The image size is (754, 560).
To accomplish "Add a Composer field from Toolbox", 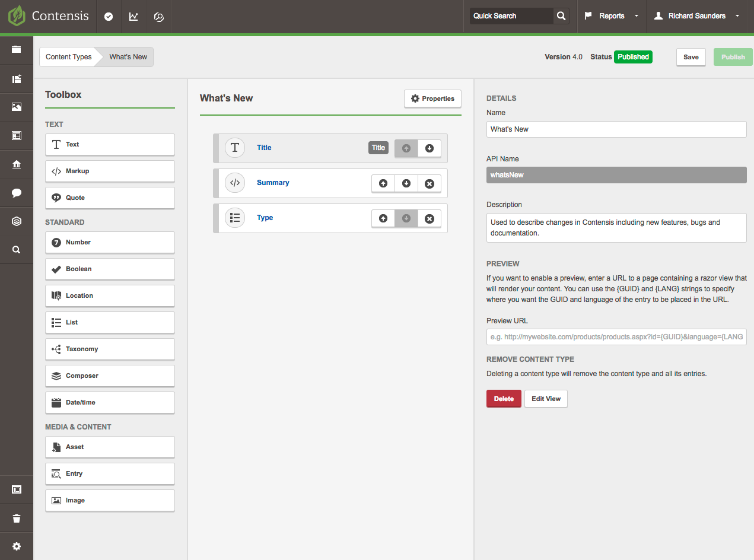I will pyautogui.click(x=110, y=376).
